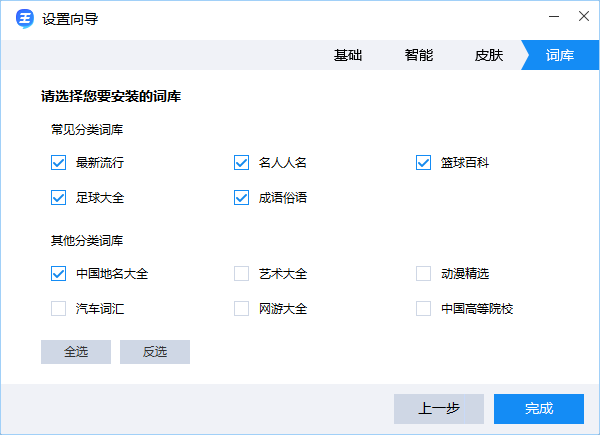The height and width of the screenshot is (435, 600).
Task: Check the 动漫精选 checkbox
Action: [423, 273]
